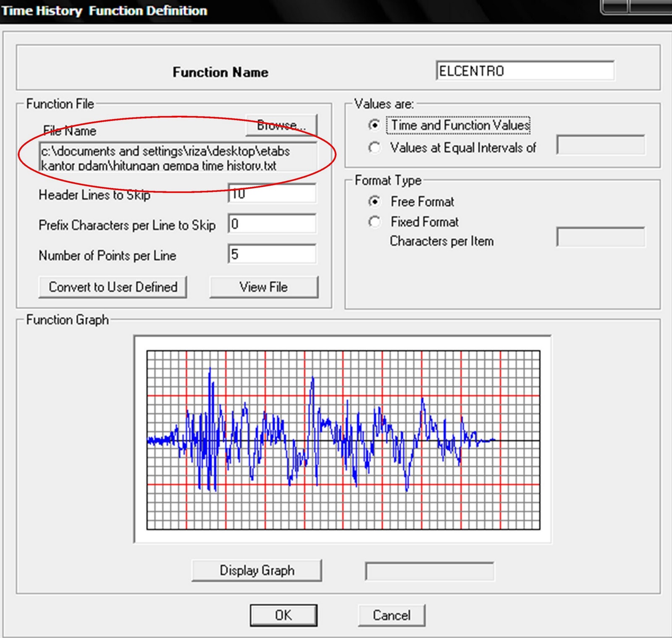672x638 pixels.
Task: Click the Characters per Item input box
Action: 600,237
